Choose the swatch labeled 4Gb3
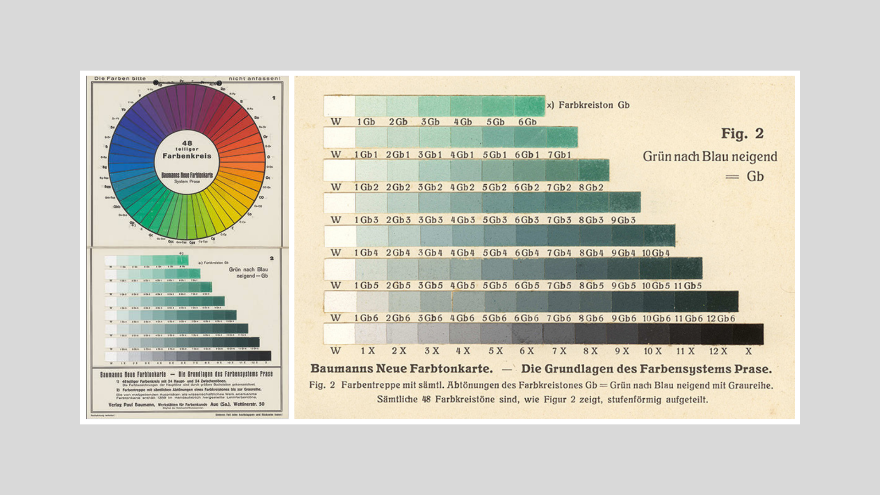The width and height of the screenshot is (880, 495). pyautogui.click(x=465, y=203)
